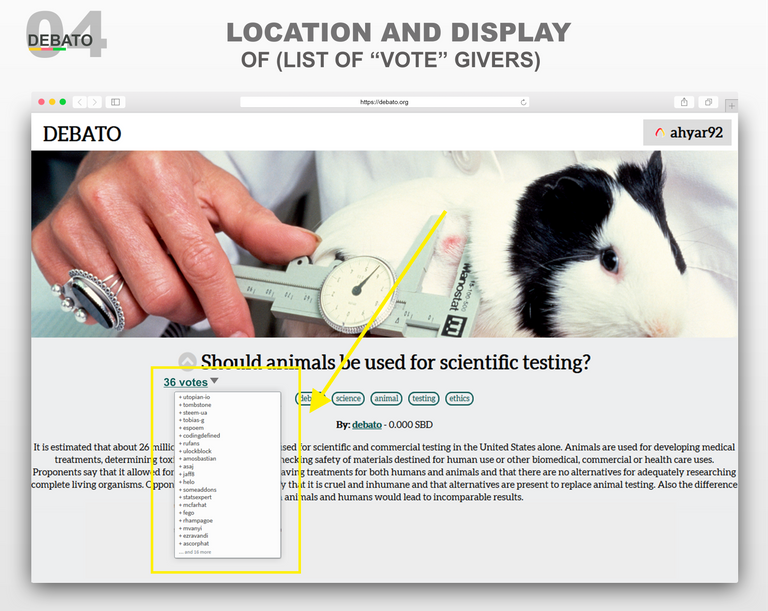The image size is (768, 611).
Task: Select voter mvanyi in votes list
Action: [191, 528]
